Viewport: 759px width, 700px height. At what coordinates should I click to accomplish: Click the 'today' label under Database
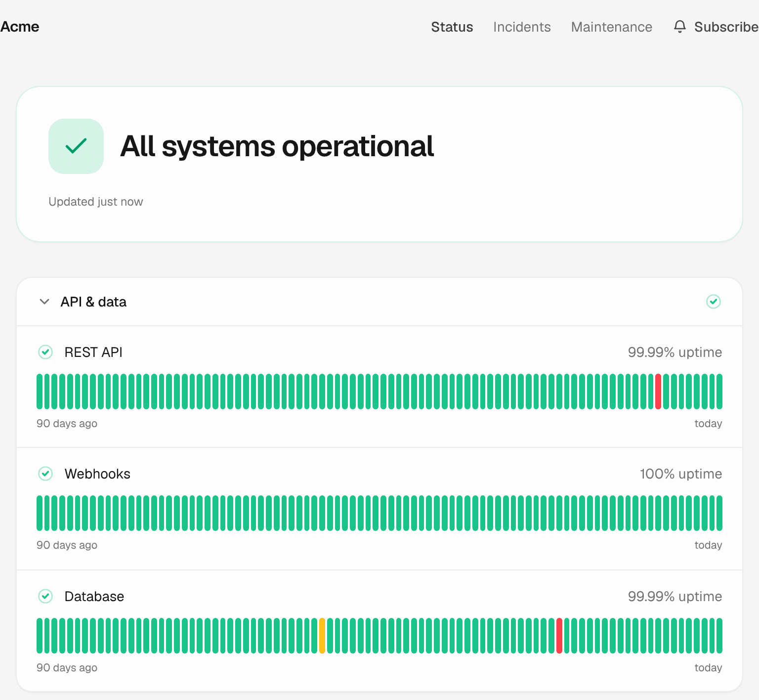[708, 668]
